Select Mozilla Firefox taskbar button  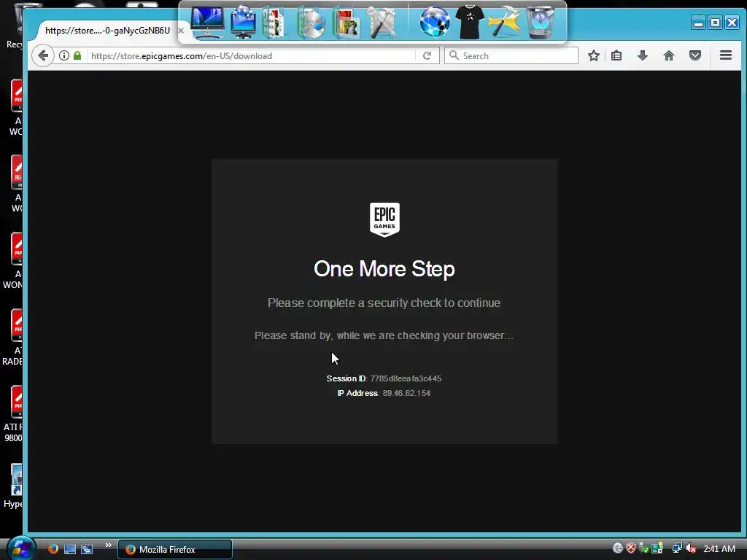click(x=175, y=550)
